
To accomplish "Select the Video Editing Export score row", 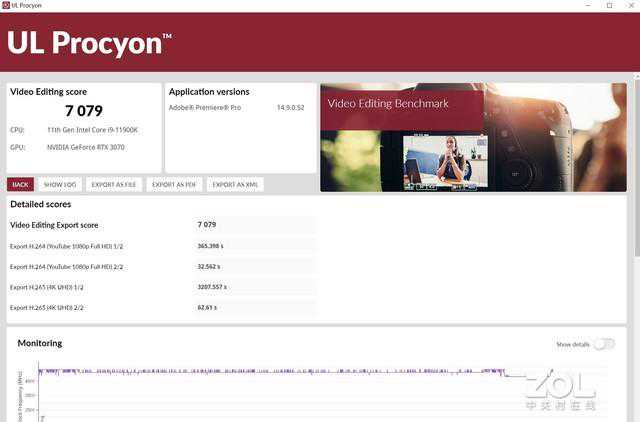I will (160, 225).
